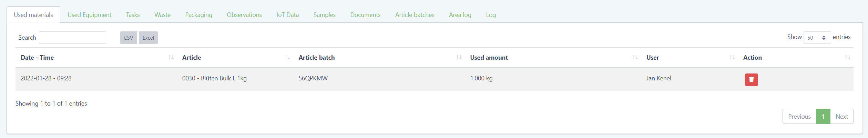
Task: Go to the Waste tab
Action: pos(162,15)
